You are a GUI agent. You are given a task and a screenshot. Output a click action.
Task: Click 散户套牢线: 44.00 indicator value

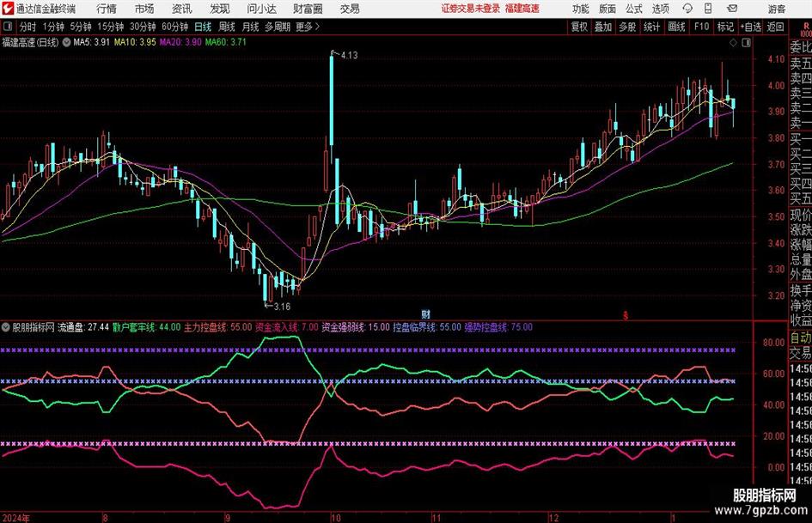pos(147,327)
